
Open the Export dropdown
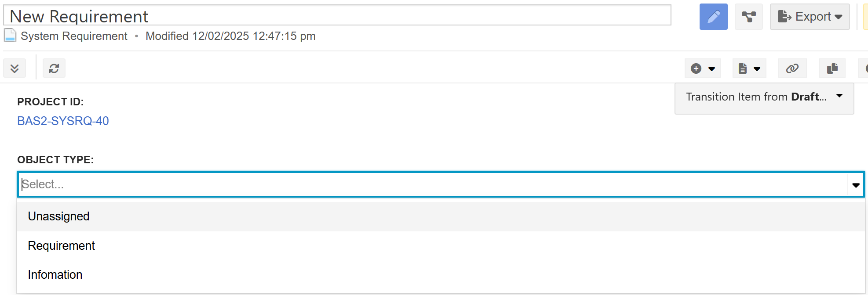(810, 17)
